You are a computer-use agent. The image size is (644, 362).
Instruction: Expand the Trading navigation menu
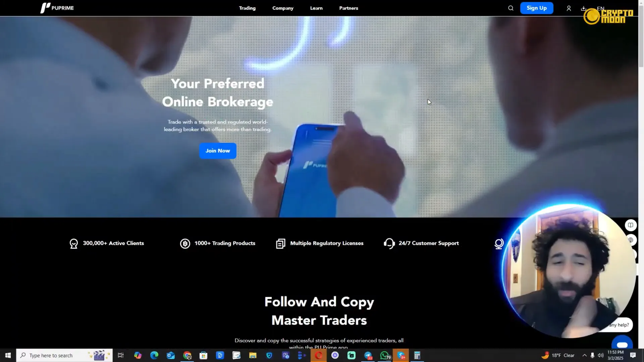click(247, 8)
